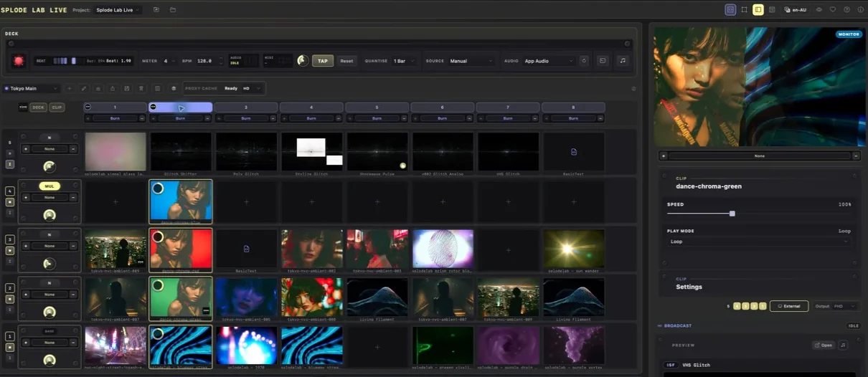This screenshot has height=377, width=868.
Task: Open the Project Splode Lab Live dropdown
Action: (x=117, y=10)
